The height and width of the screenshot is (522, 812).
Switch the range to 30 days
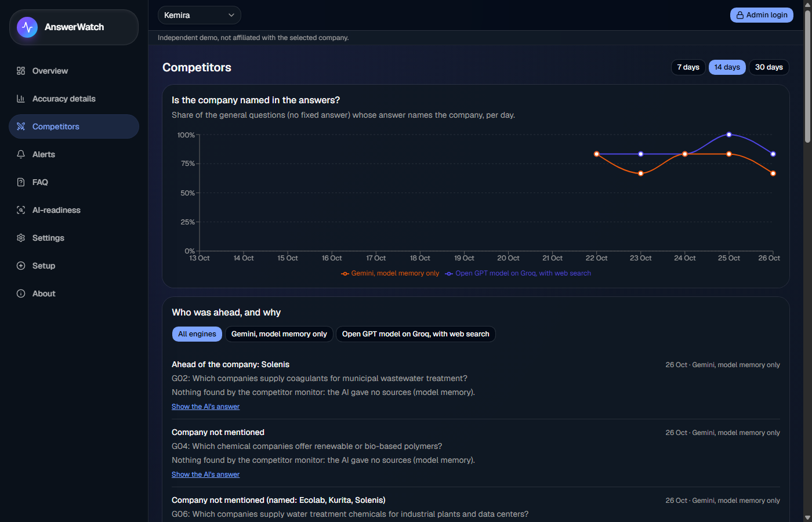(769, 67)
